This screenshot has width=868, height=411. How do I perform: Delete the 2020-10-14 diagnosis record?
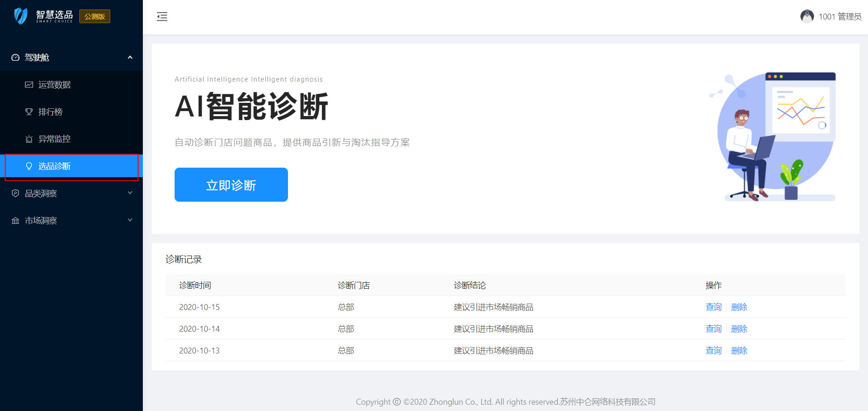739,329
